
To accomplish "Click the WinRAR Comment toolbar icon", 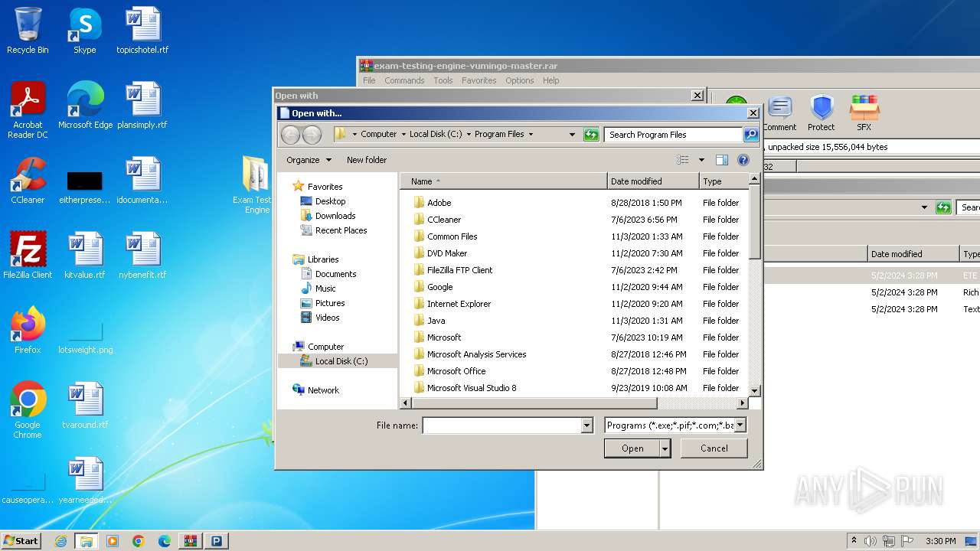I will 779,113.
